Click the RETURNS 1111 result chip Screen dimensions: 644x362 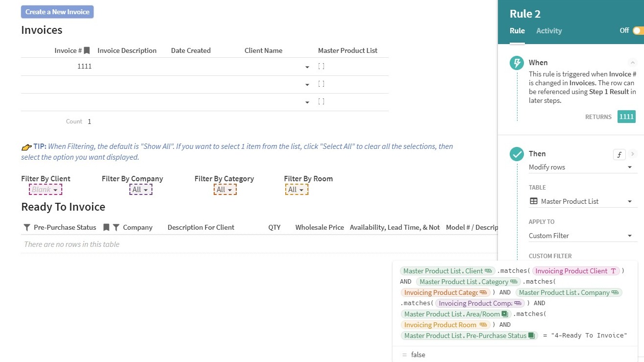click(x=626, y=117)
